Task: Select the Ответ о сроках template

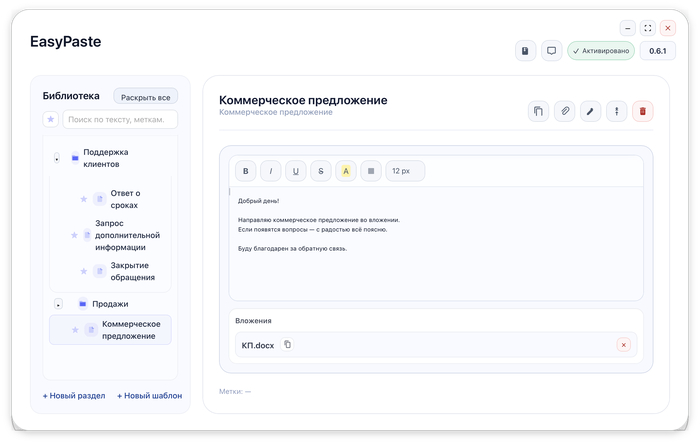Action: (x=124, y=199)
